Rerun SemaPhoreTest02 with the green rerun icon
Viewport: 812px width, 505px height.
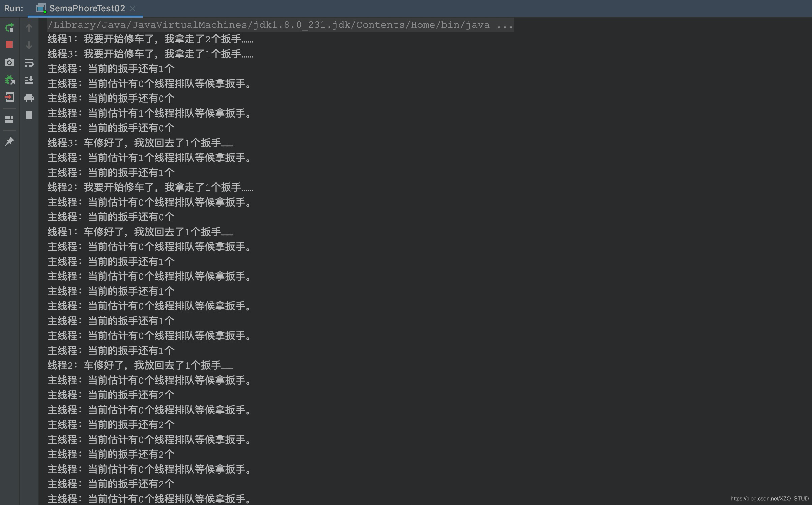click(x=9, y=27)
